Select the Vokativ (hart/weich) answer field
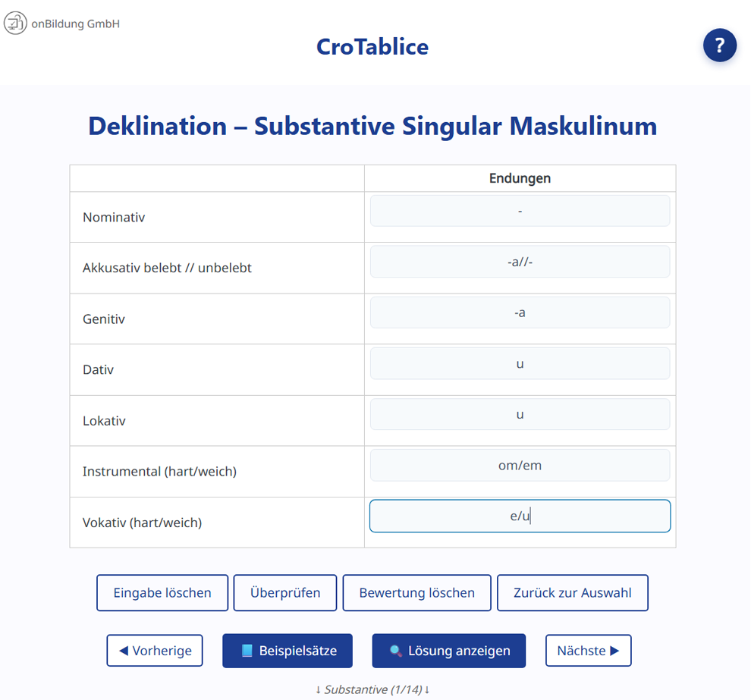 [520, 516]
